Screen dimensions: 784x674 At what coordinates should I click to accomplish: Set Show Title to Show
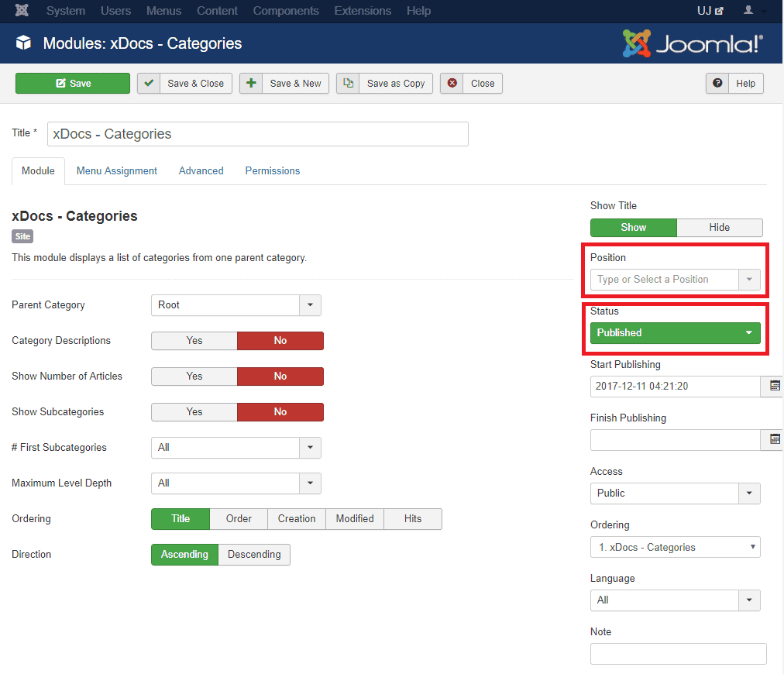point(633,228)
